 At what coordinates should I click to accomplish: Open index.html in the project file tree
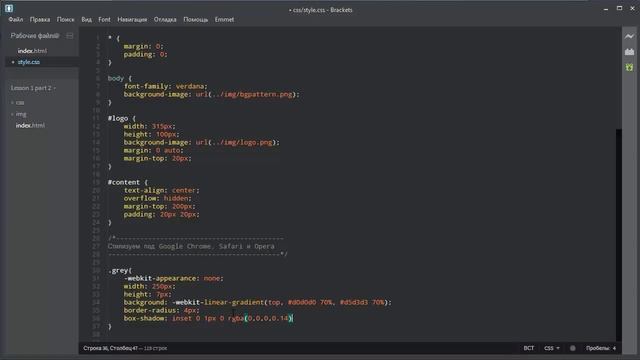tap(30, 126)
